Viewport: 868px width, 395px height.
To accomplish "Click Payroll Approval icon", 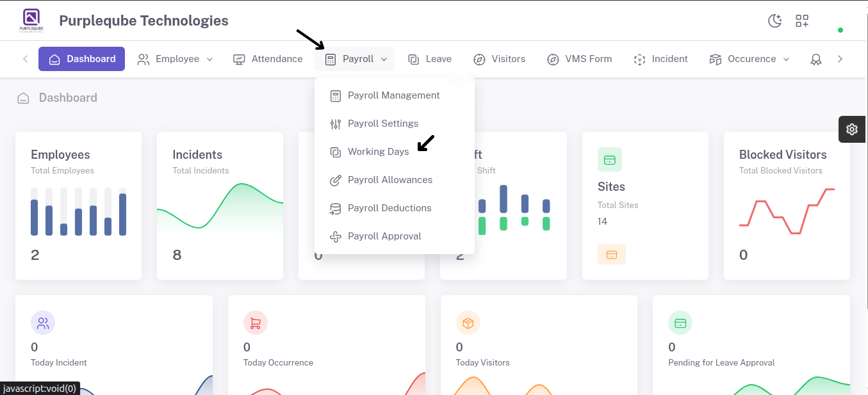I will pyautogui.click(x=336, y=237).
